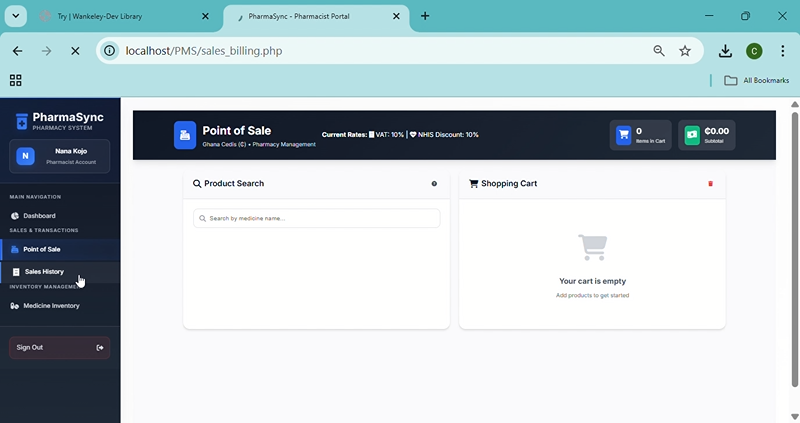Open the Dashboard page in sidebar
Screen dimensions: 800x423
click(x=60, y=216)
